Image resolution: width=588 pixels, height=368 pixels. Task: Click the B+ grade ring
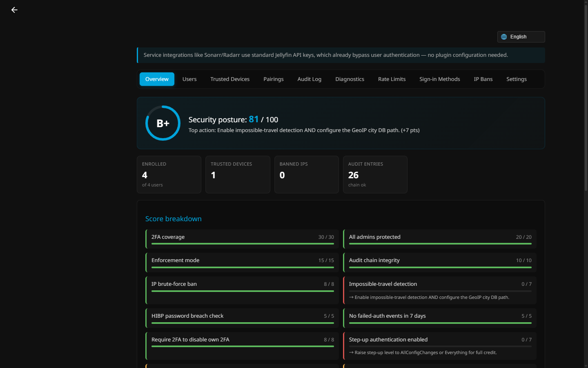coord(163,123)
